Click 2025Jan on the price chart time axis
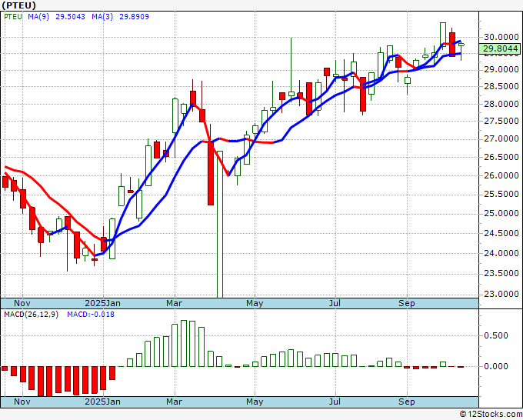 point(103,303)
